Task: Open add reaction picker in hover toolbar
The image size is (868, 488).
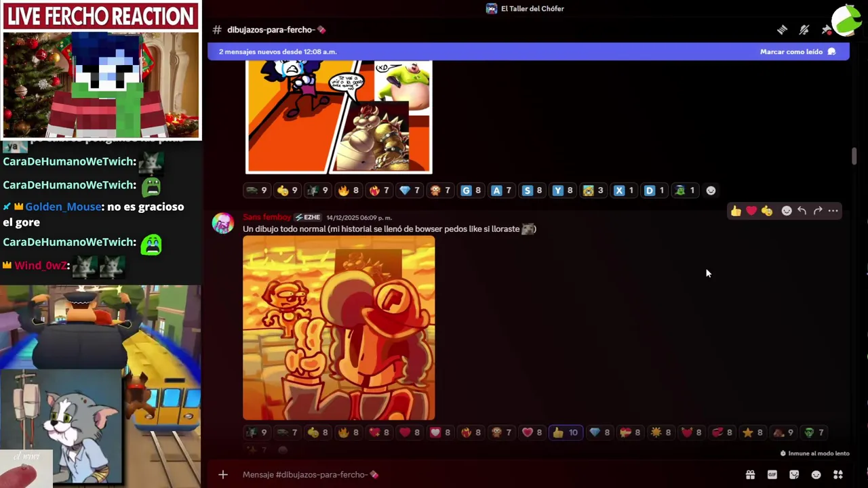Action: pos(787,211)
